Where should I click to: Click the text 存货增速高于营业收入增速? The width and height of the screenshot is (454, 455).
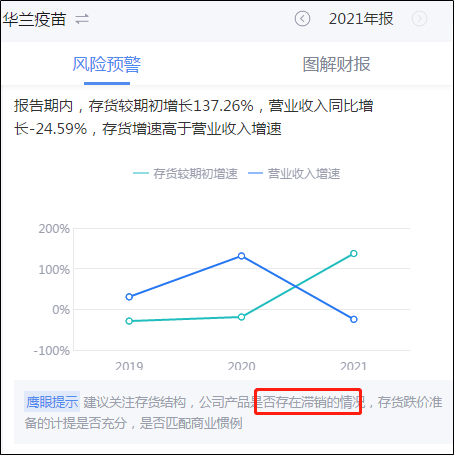(x=192, y=129)
